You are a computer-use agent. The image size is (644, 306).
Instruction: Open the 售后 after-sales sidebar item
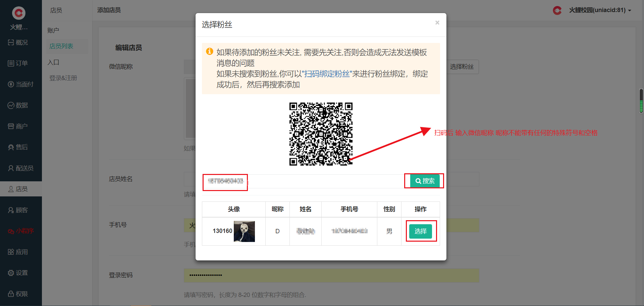18,147
